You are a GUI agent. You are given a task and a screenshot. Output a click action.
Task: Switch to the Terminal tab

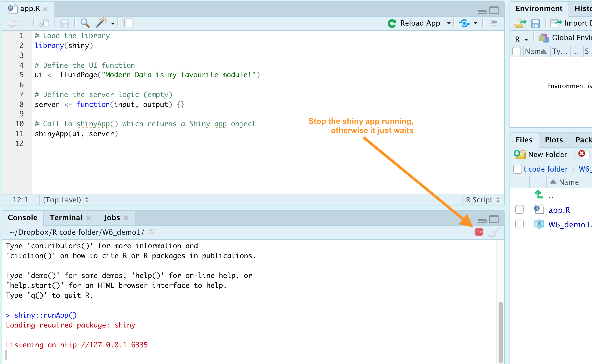click(x=66, y=218)
